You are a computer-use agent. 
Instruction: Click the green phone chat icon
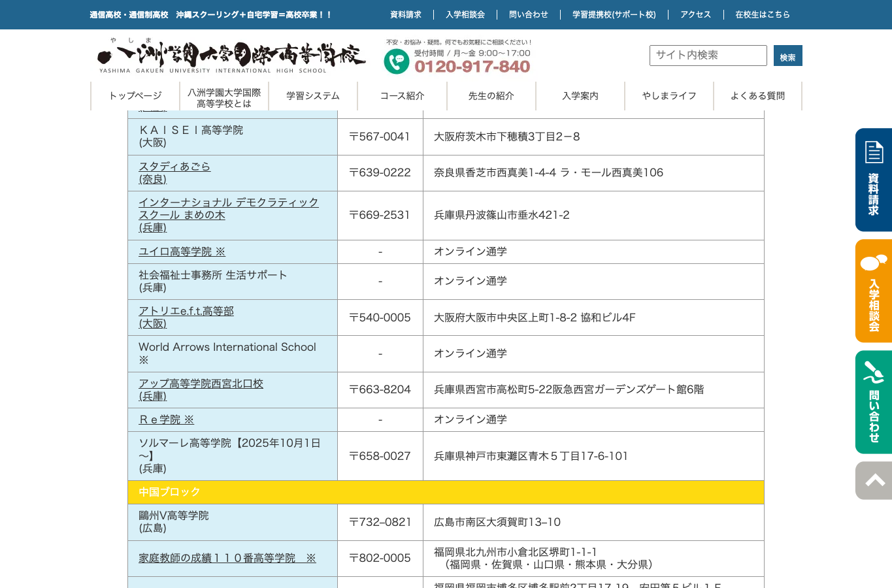(x=396, y=61)
